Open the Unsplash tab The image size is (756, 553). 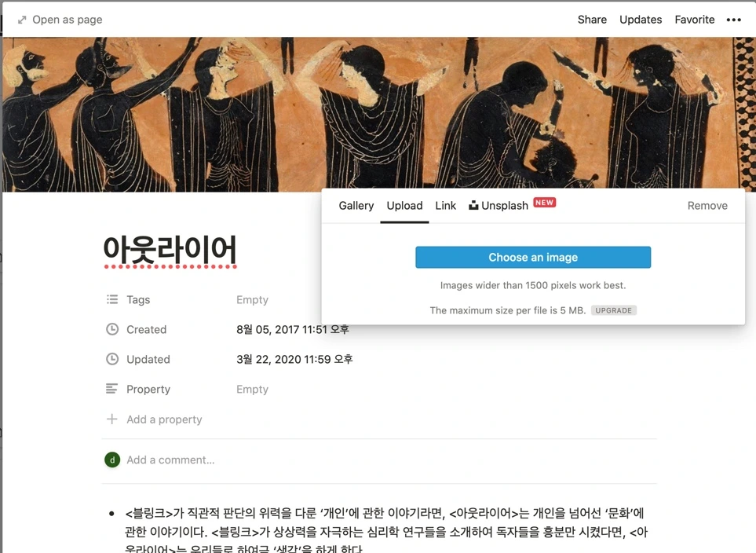pos(504,206)
